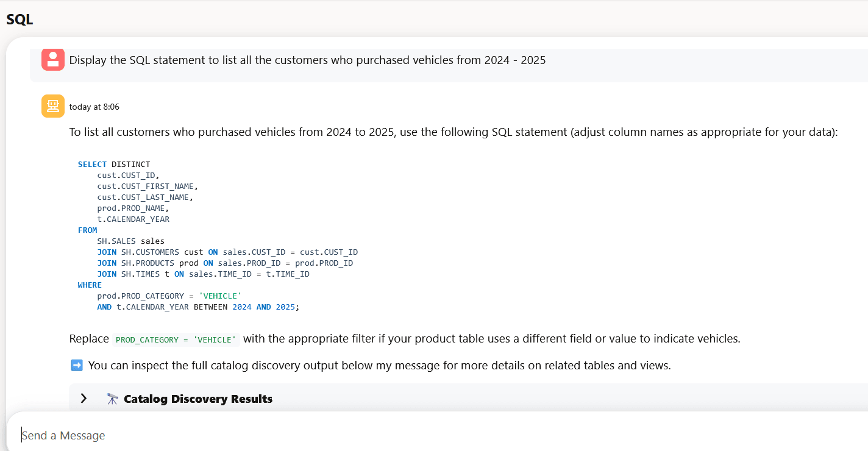868x451 pixels.
Task: Expand the Catalog Discovery Results chevron
Action: tap(84, 399)
